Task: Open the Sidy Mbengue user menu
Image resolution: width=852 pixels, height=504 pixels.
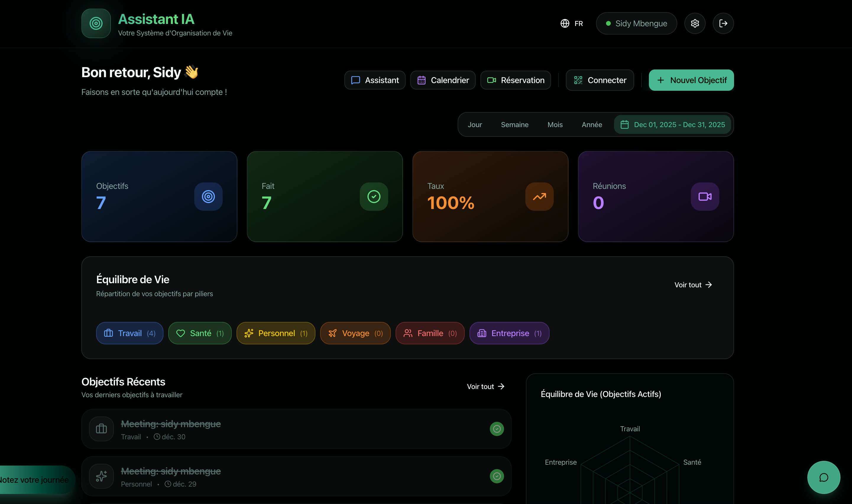Action: coord(636,23)
